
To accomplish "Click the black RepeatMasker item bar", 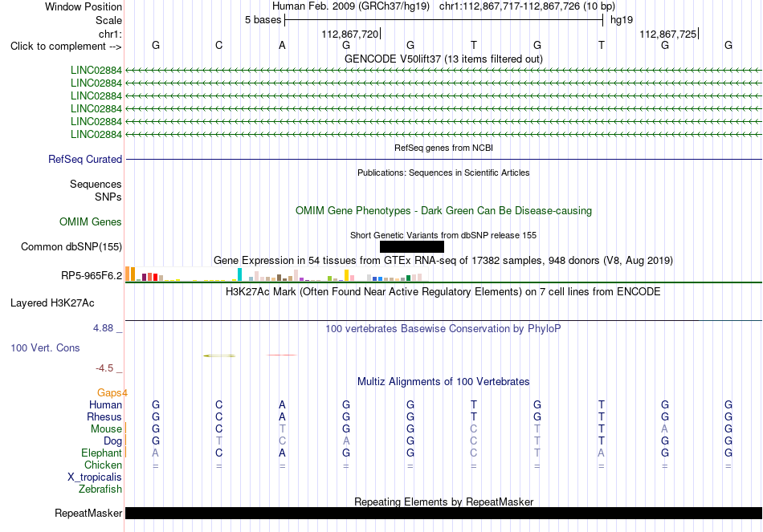I will point(443,513).
